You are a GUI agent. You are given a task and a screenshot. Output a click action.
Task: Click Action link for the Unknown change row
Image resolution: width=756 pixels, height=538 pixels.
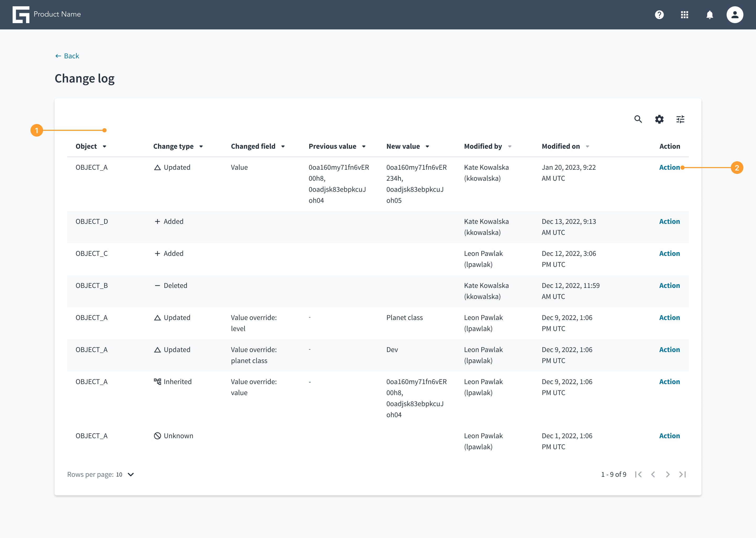click(x=669, y=436)
